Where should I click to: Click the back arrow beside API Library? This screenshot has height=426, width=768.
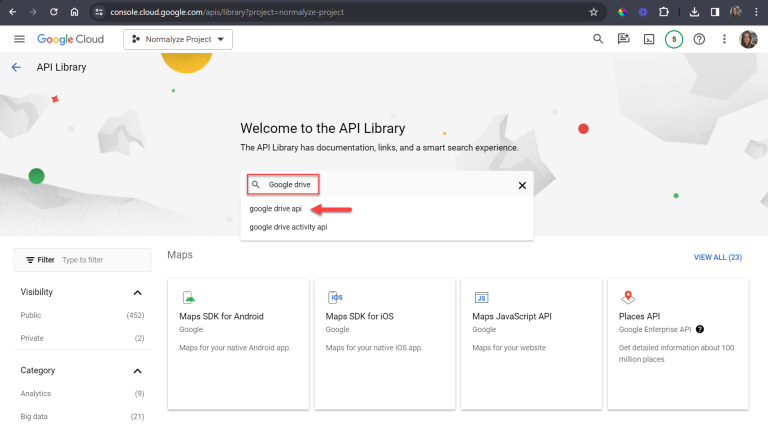coord(16,67)
